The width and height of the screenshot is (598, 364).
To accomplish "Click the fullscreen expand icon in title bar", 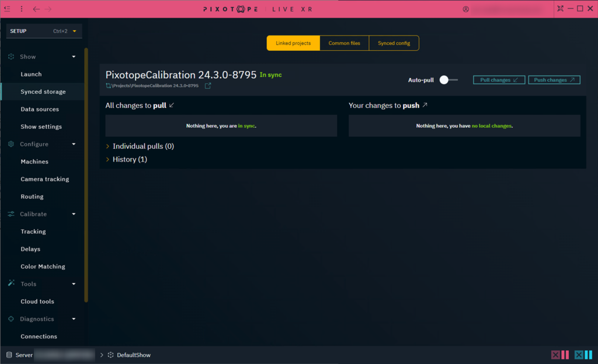I will (560, 9).
